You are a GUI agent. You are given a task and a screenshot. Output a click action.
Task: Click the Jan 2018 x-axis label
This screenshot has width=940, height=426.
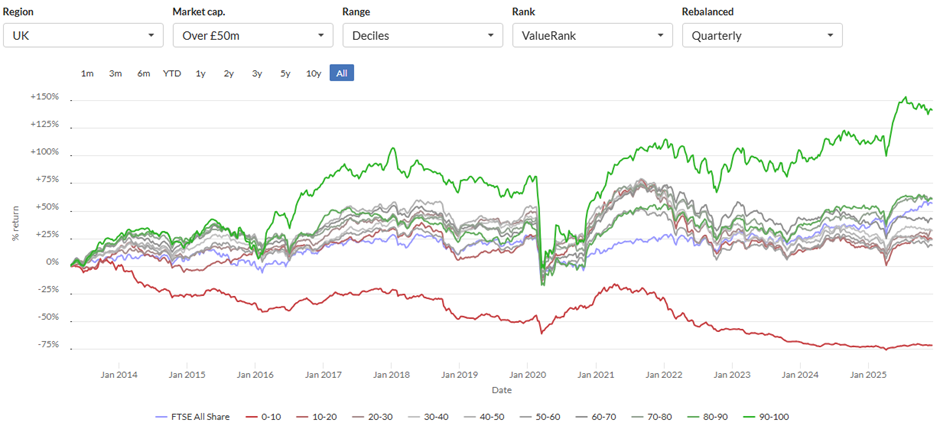(391, 375)
